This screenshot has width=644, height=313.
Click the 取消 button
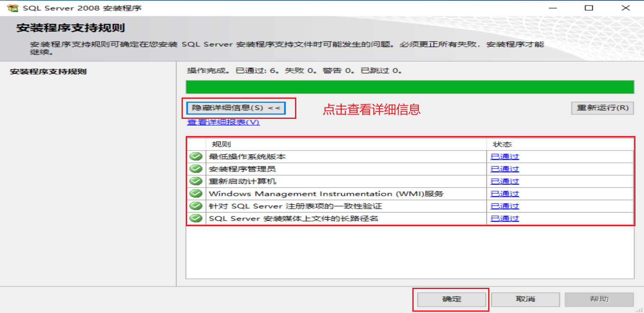click(x=526, y=299)
